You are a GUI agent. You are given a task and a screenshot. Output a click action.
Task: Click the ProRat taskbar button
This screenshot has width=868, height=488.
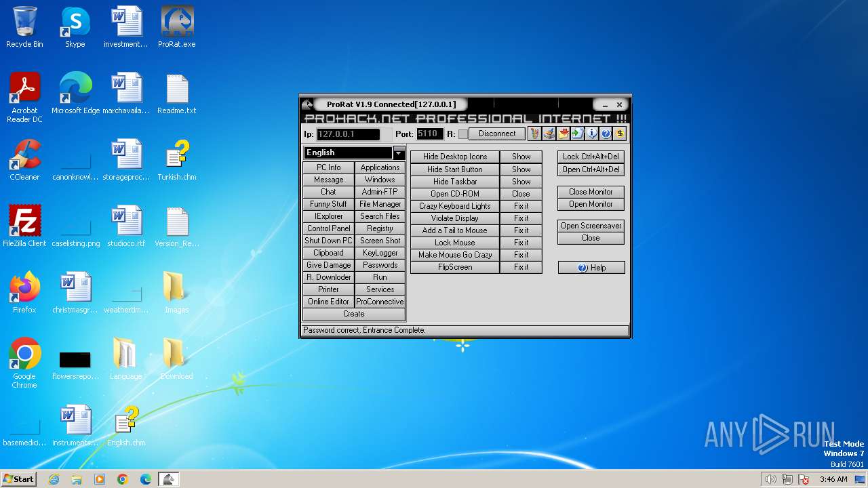point(169,479)
